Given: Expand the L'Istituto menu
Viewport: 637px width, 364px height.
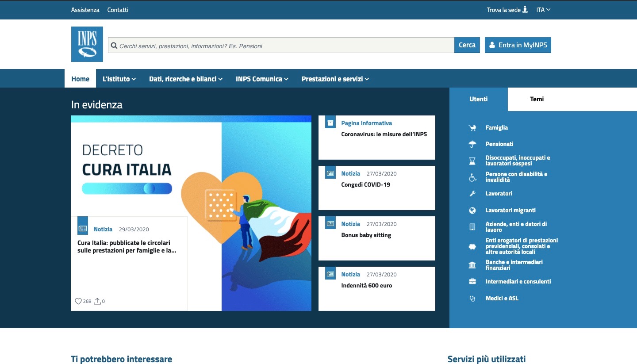Looking at the screenshot, I should click(119, 79).
